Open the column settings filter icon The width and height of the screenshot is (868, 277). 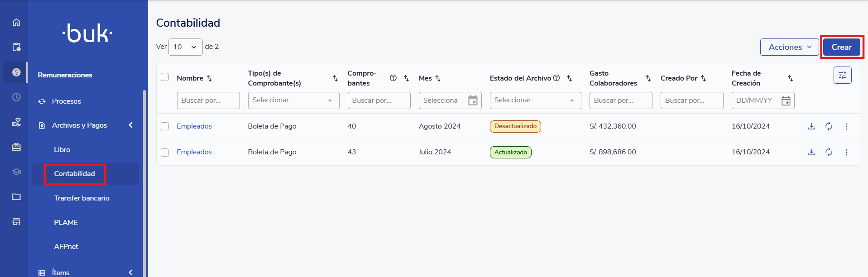842,75
